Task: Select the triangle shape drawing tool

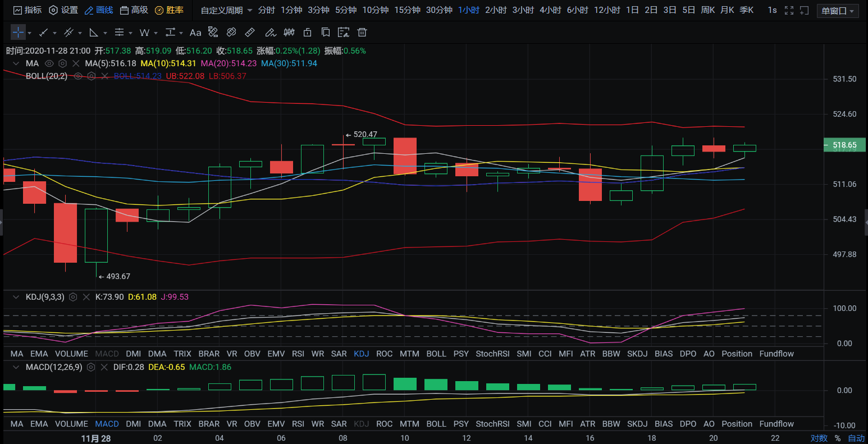Action: coord(94,33)
